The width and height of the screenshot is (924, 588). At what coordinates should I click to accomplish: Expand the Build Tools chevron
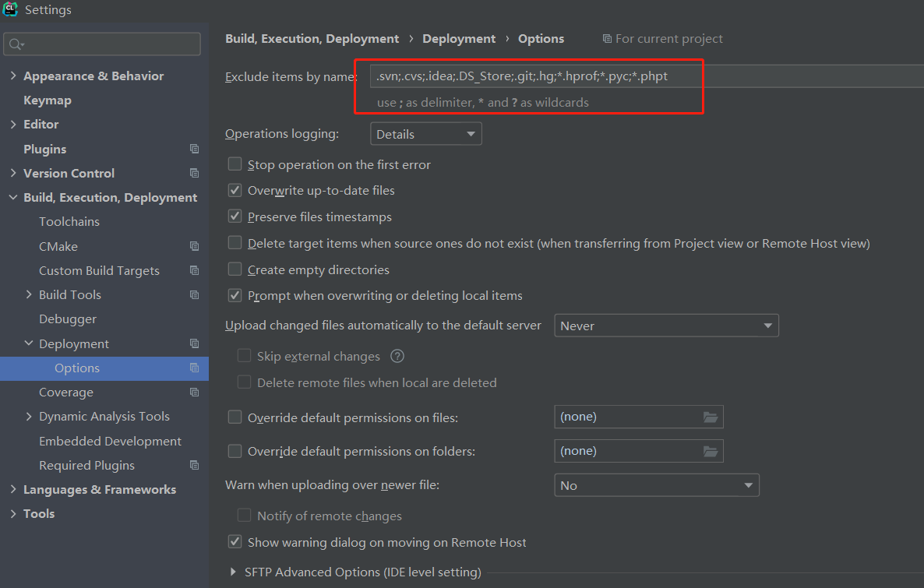[28, 294]
